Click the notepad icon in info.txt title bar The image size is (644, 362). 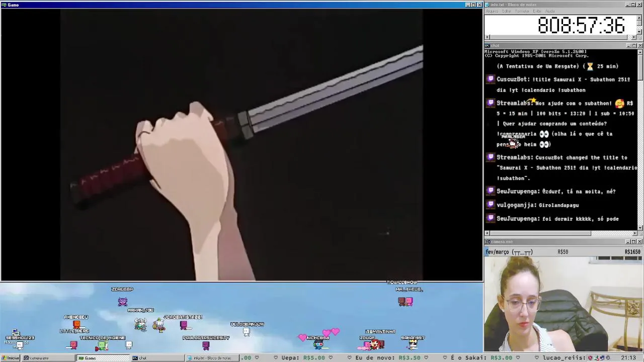pyautogui.click(x=487, y=5)
